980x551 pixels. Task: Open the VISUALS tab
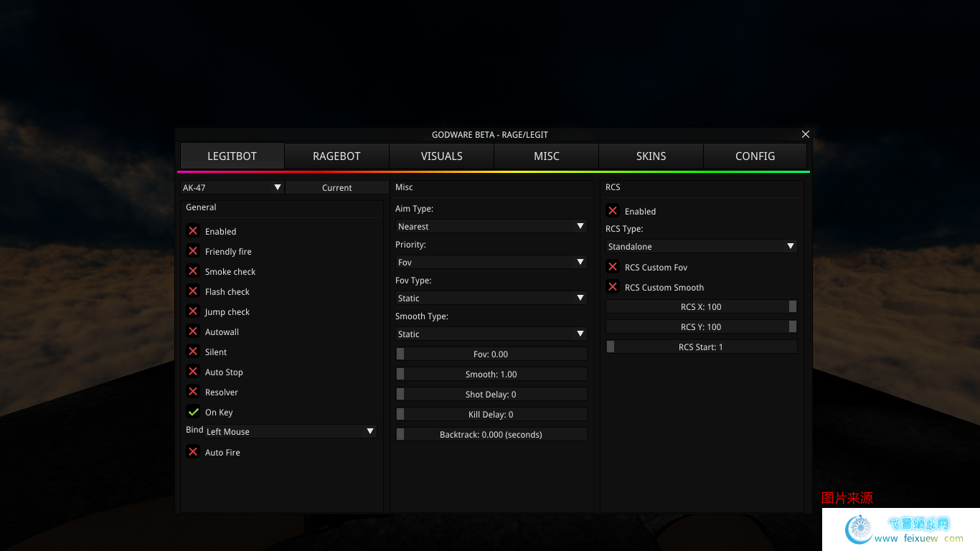pyautogui.click(x=441, y=156)
